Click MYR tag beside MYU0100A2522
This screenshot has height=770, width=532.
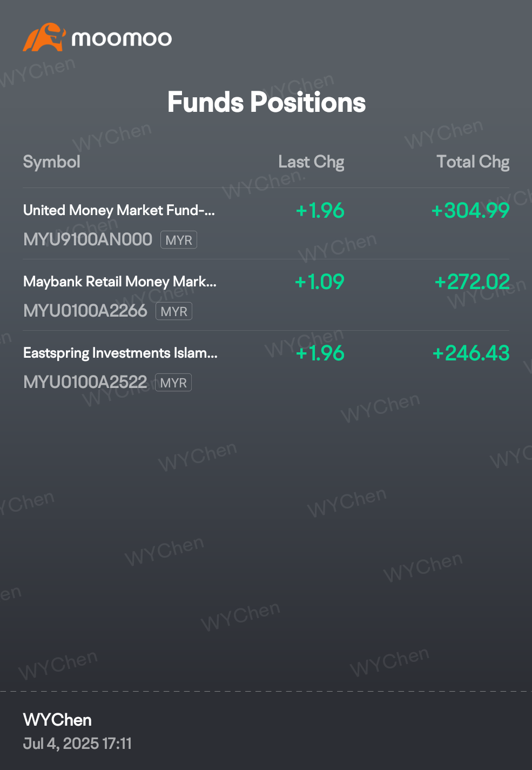[x=173, y=383]
